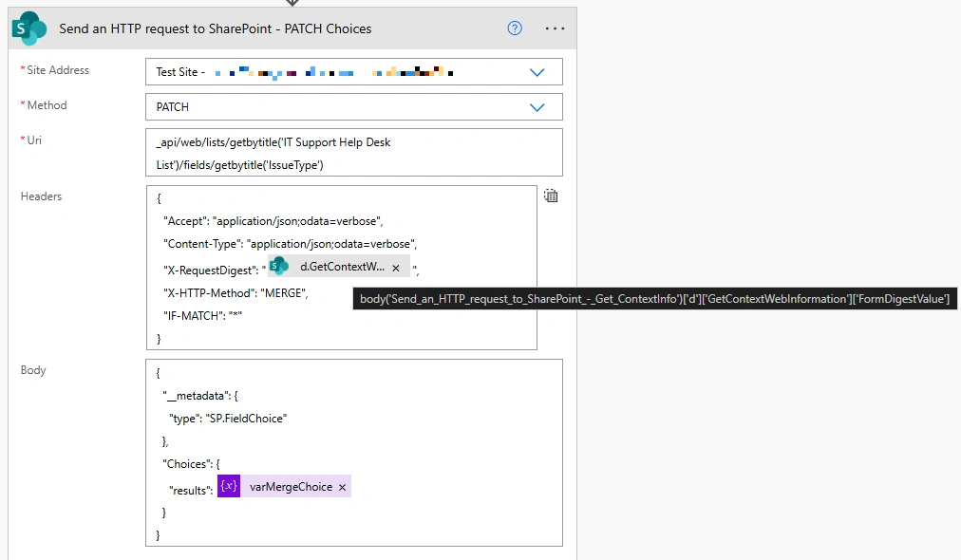Click into the Uri input field

click(x=354, y=153)
